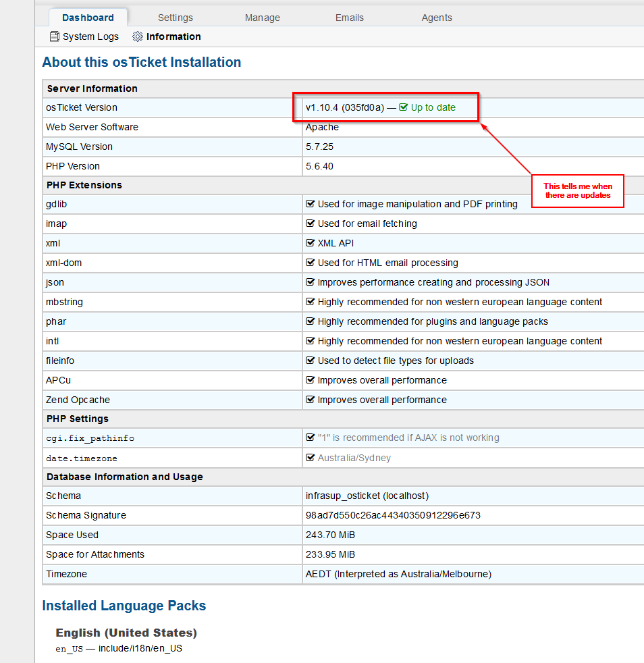Click the check icon in the APCu row
The height and width of the screenshot is (663, 644).
[310, 380]
